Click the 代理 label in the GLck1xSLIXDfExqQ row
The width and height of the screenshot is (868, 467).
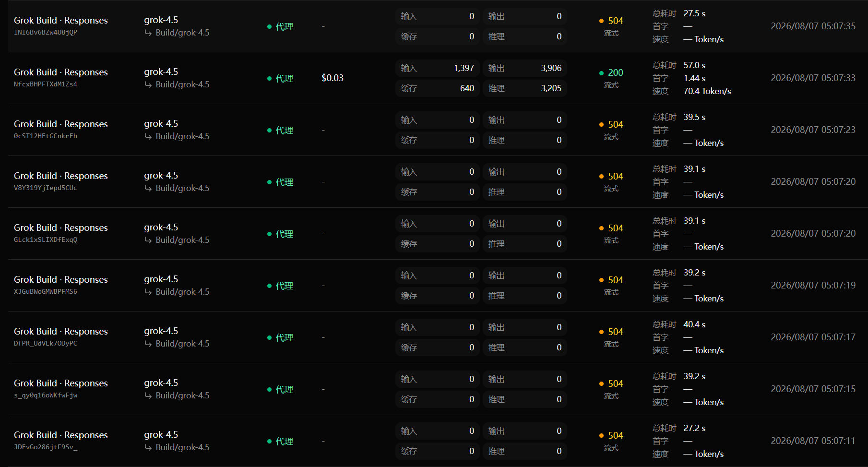coord(285,234)
